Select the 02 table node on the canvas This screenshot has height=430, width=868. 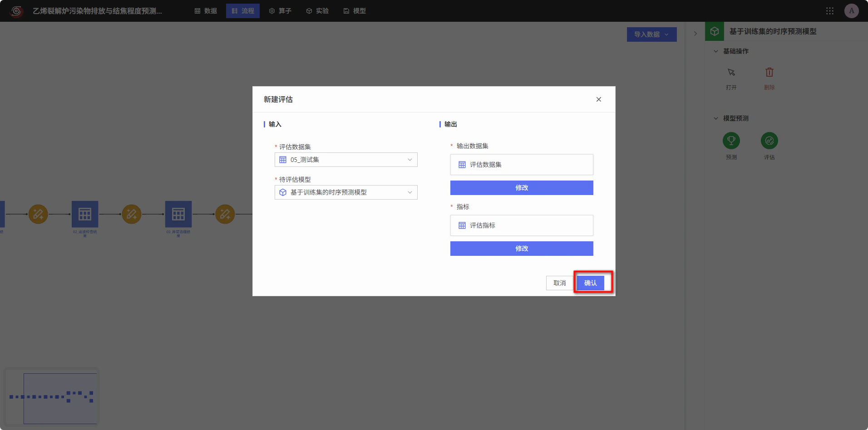(x=85, y=214)
